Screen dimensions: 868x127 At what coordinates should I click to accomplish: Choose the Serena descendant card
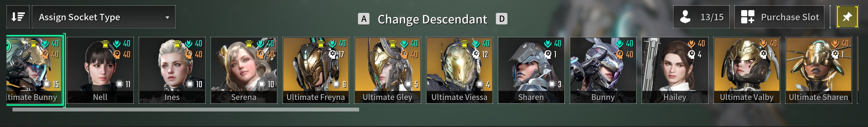(x=244, y=70)
